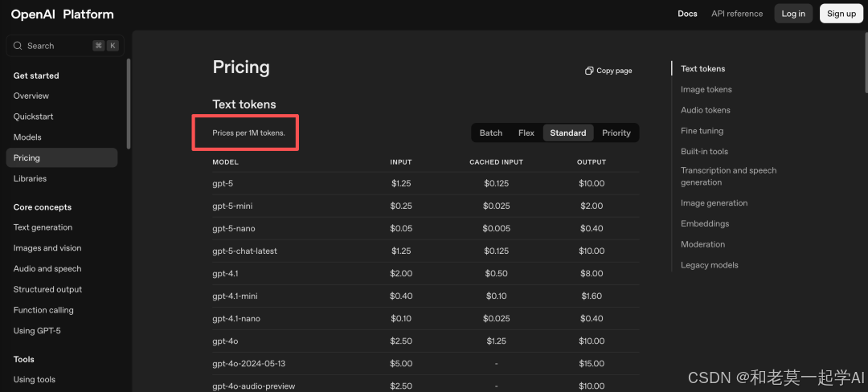The width and height of the screenshot is (868, 392).
Task: Click the CACHED INPUT column header
Action: pyautogui.click(x=496, y=162)
